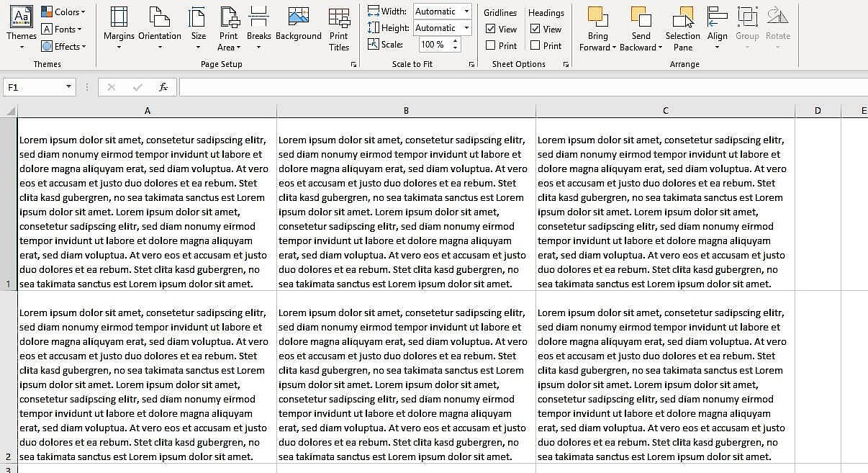This screenshot has width=868, height=473.
Task: Increase Scale using the up stepper
Action: click(456, 41)
